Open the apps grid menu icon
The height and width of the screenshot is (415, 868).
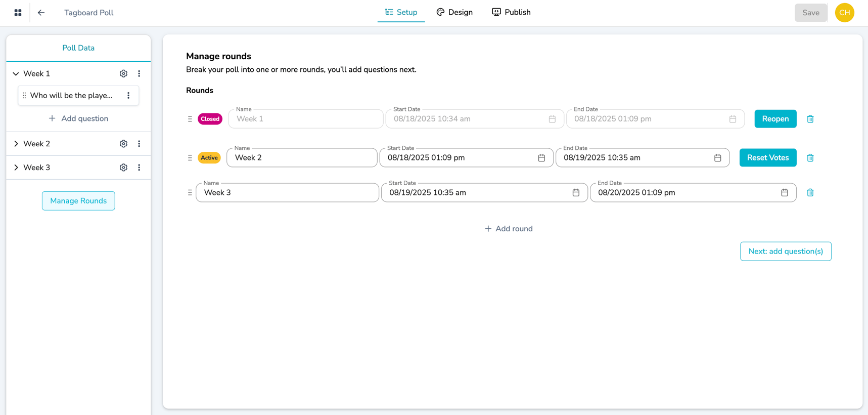click(18, 13)
